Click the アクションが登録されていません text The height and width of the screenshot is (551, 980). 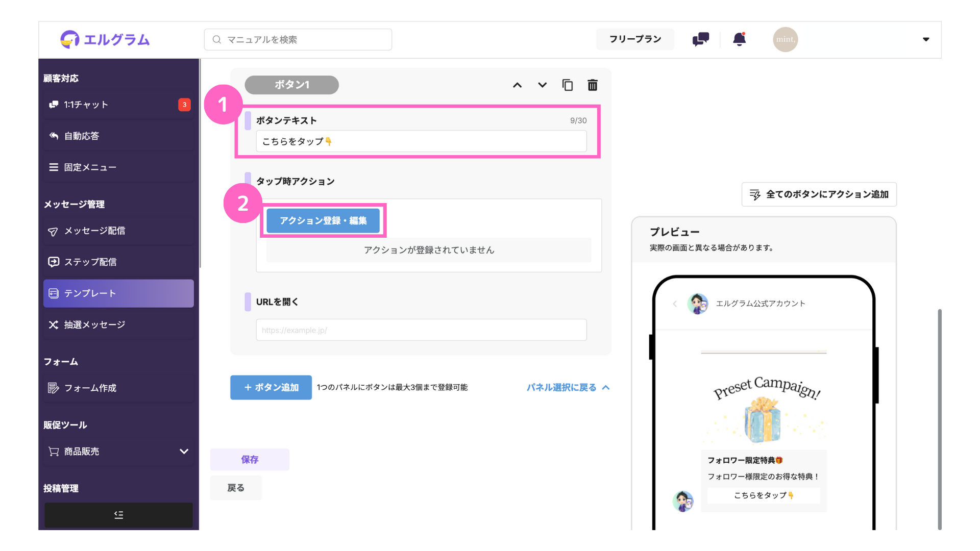click(429, 250)
